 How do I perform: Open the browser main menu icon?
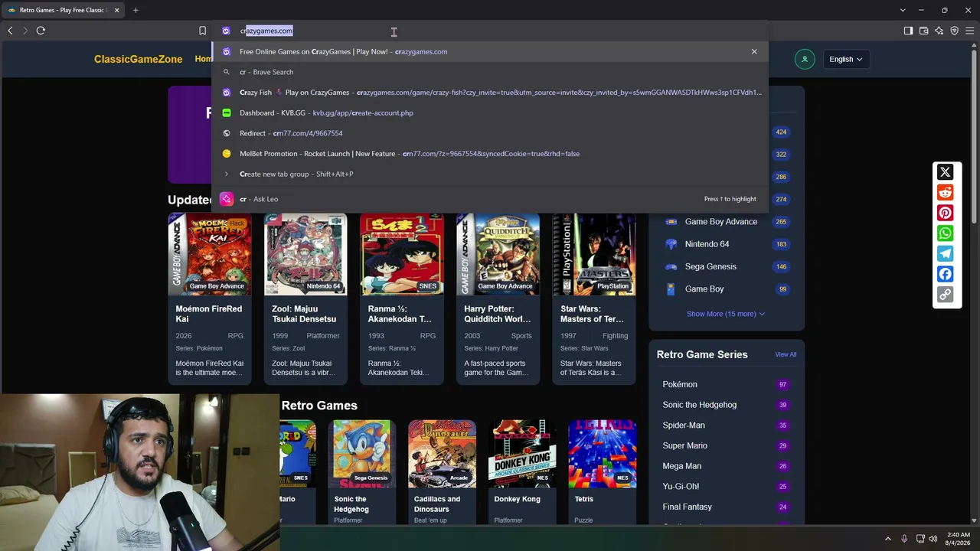point(969,31)
